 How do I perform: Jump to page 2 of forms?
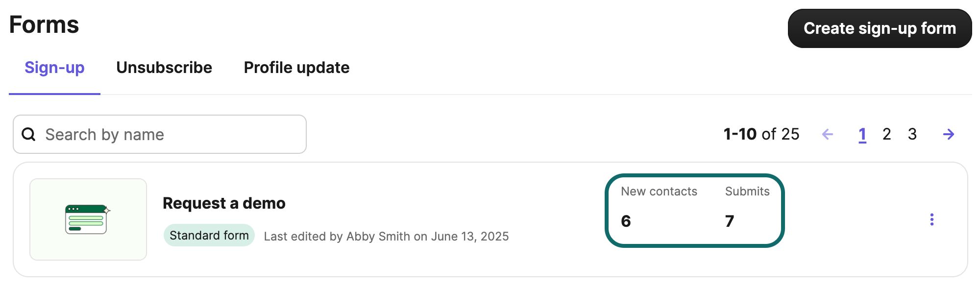point(887,134)
